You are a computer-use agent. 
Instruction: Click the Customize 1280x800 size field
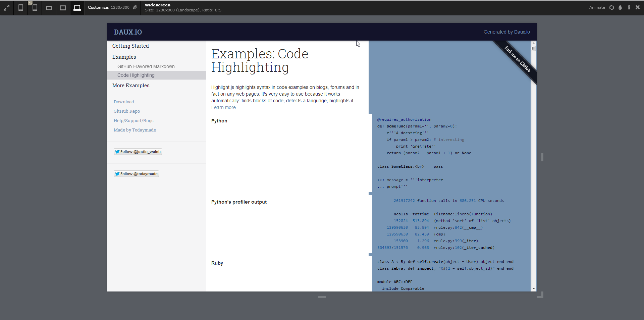click(109, 7)
